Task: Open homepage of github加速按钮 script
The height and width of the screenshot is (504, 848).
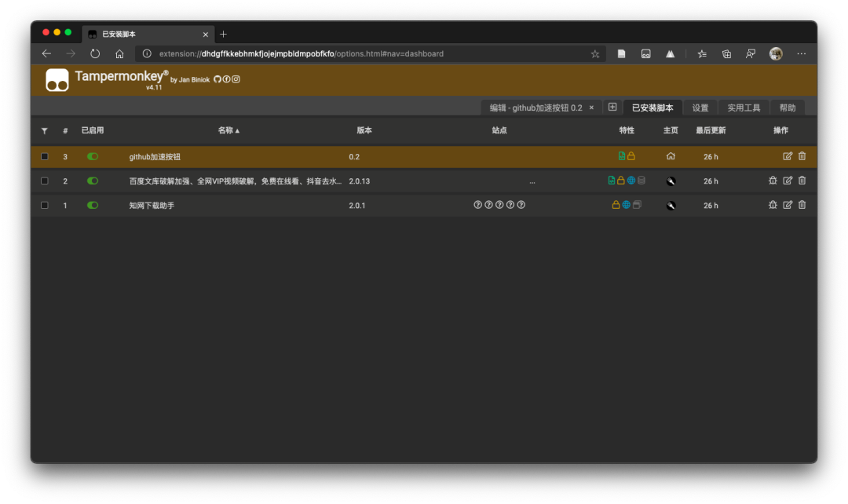Action: coord(671,156)
